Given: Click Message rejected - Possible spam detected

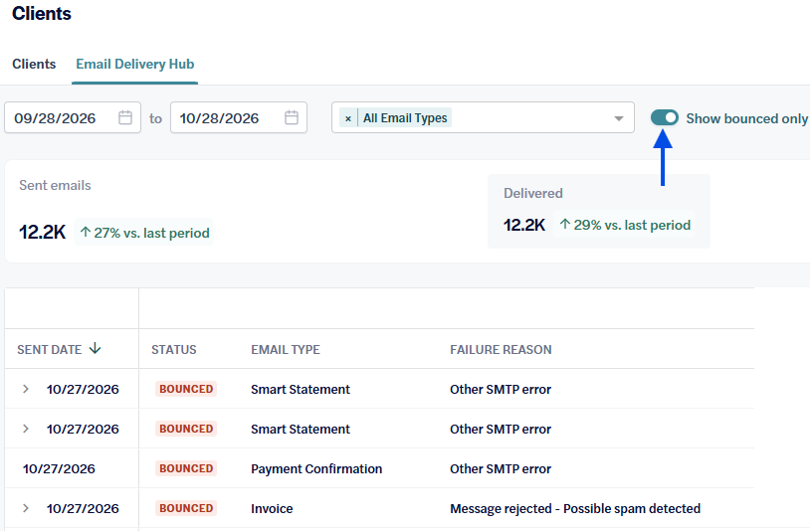Looking at the screenshot, I should pos(575,509).
